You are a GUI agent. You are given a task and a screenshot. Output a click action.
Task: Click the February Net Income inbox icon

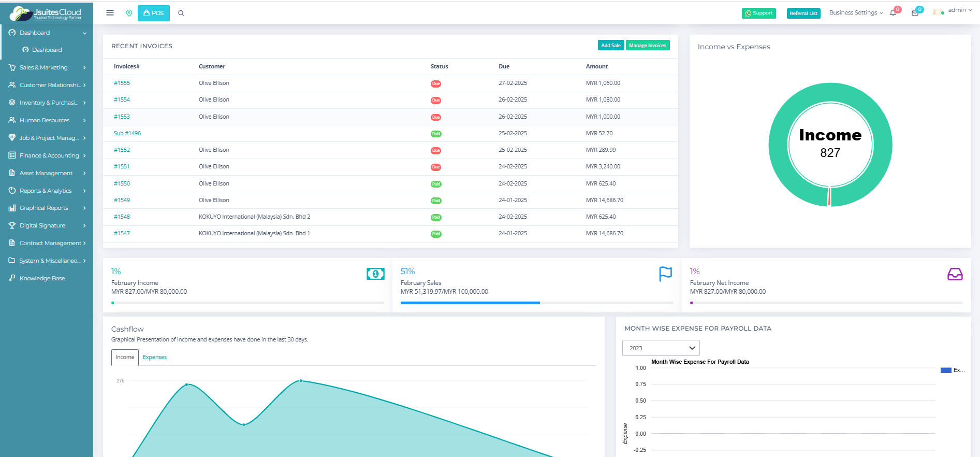[955, 274]
